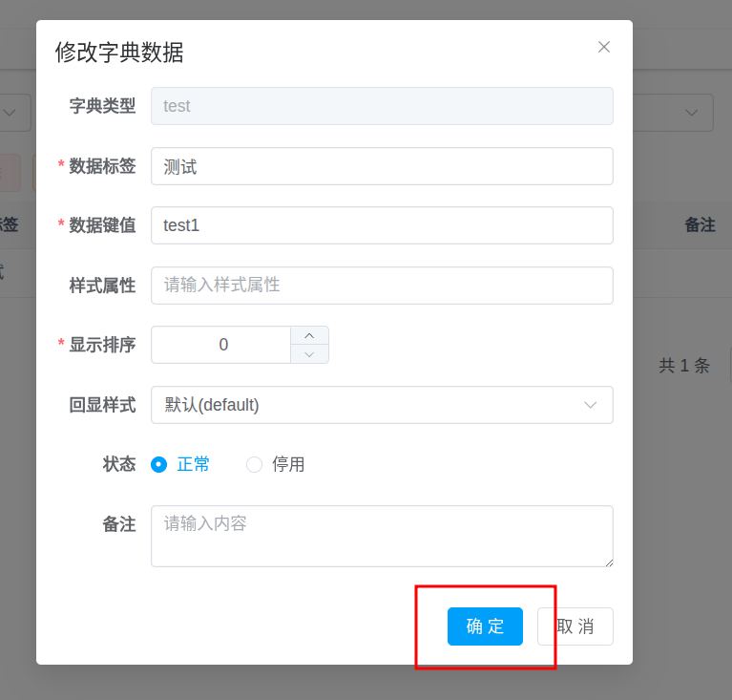This screenshot has width=732, height=700.
Task: Click the 取消 button
Action: (575, 626)
